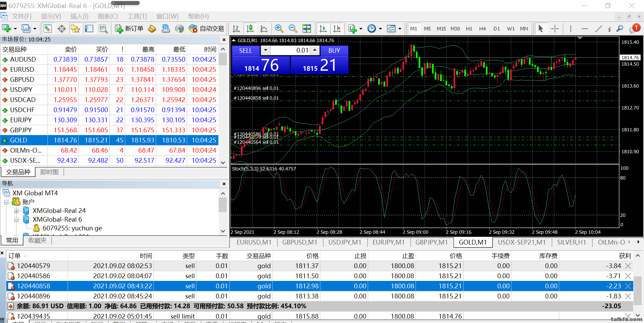Toggle chart shift
Viewport: 644px width, 323px height.
[x=337, y=29]
